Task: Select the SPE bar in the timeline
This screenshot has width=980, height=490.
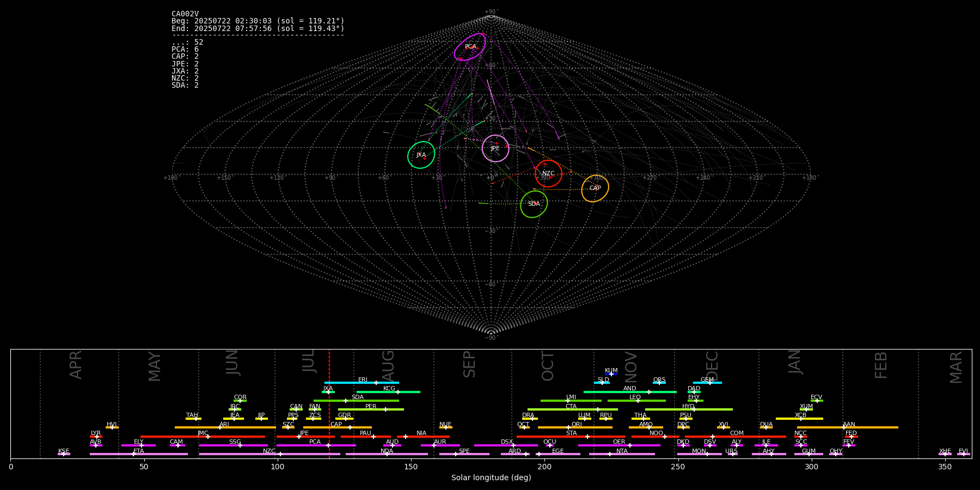Action: click(x=464, y=454)
